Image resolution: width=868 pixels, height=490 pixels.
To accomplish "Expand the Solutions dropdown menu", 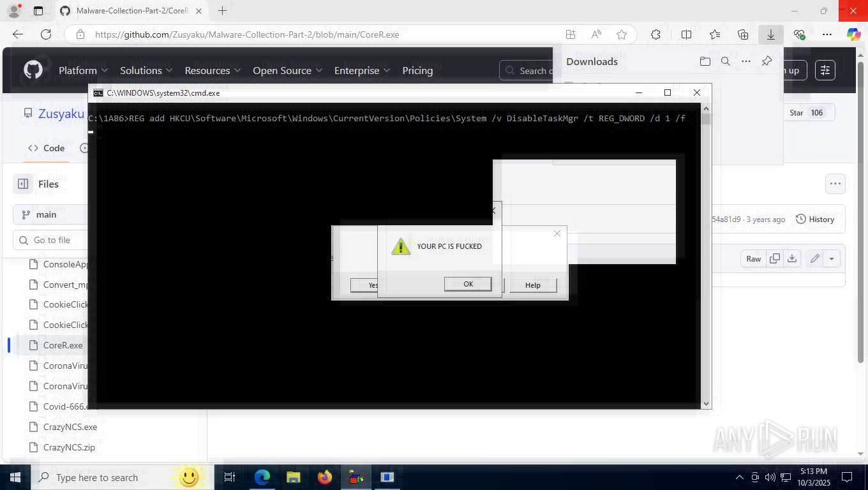I will (x=146, y=70).
